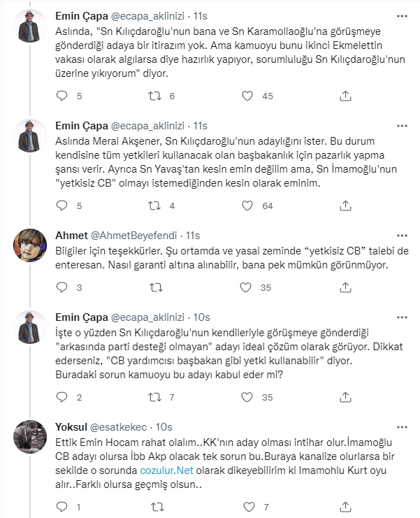Open @AhmetBeyefendi profile handle
420x518 pixels.
[x=133, y=236]
